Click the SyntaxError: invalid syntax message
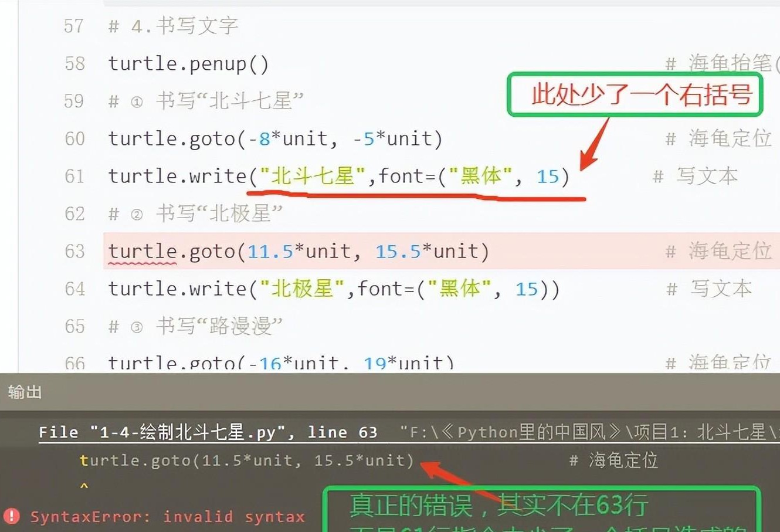The image size is (780, 532). pyautogui.click(x=167, y=517)
